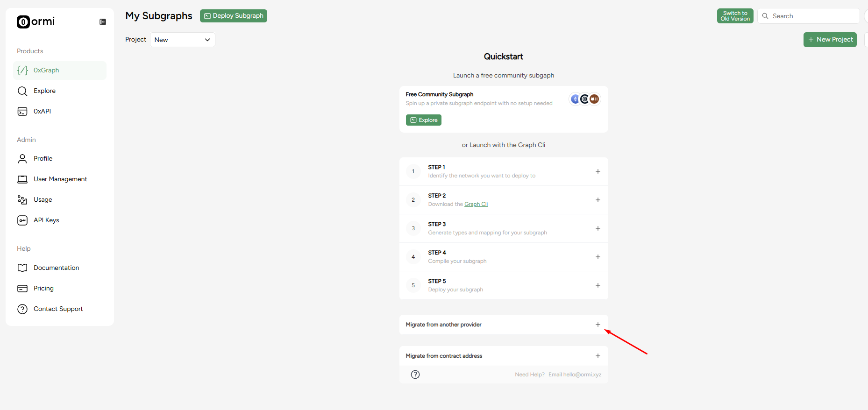Open Explore in the sidebar menu

coord(60,91)
